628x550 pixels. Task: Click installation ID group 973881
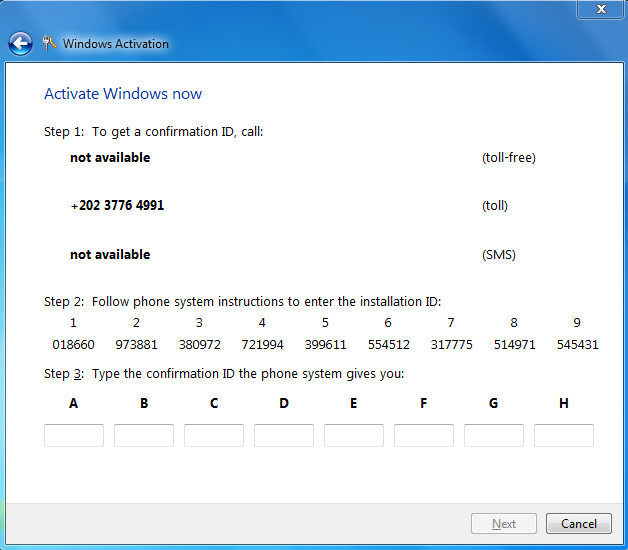click(x=136, y=345)
